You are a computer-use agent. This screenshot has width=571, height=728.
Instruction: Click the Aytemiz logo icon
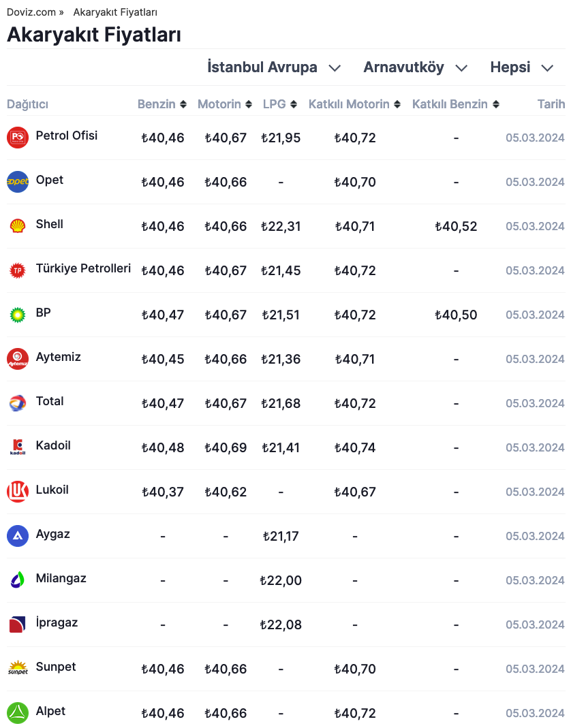18,359
